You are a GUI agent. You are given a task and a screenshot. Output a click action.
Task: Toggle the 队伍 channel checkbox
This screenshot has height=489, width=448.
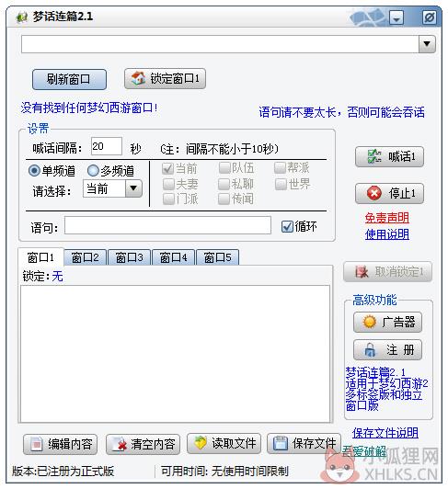[x=224, y=168]
